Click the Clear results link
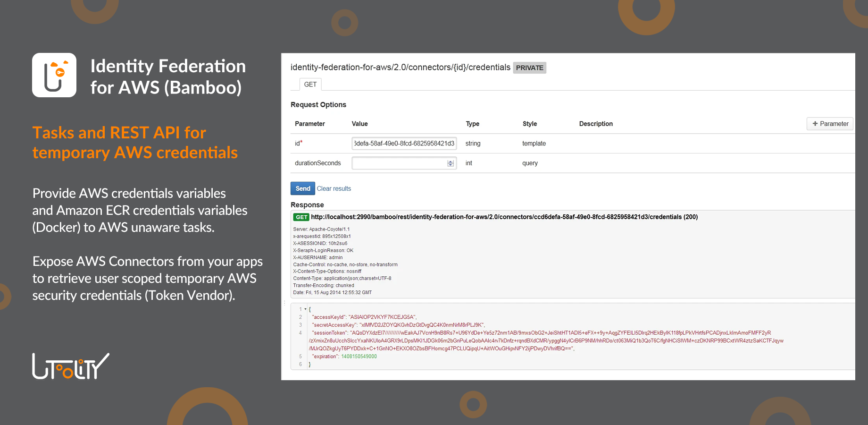The image size is (868, 425). 334,188
